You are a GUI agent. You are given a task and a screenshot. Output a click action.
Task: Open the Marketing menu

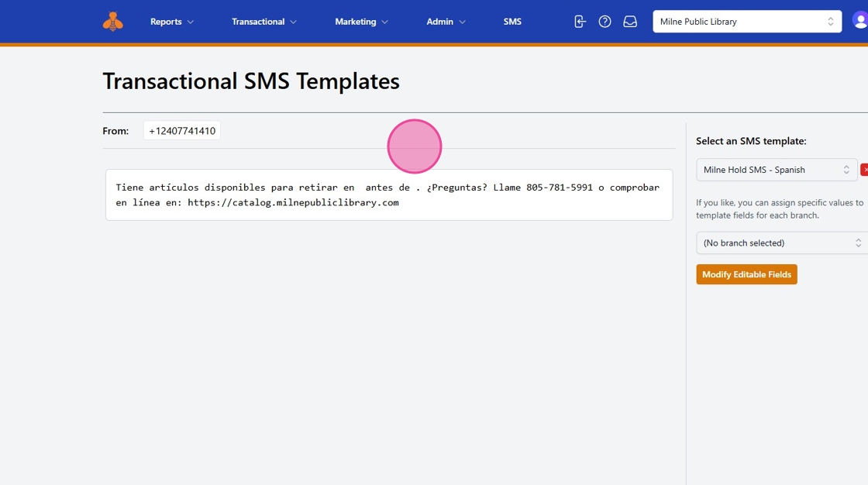(361, 22)
